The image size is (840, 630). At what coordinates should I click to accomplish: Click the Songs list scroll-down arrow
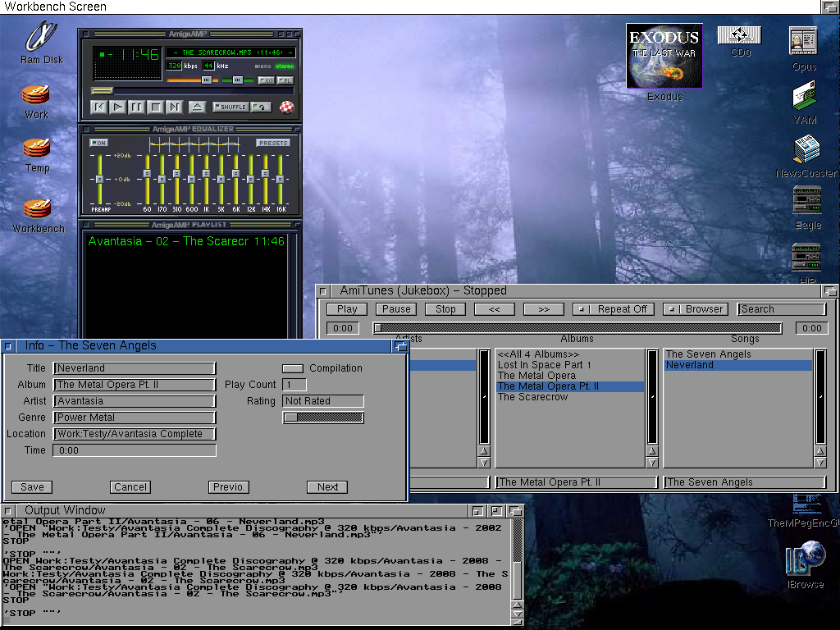pyautogui.click(x=820, y=463)
